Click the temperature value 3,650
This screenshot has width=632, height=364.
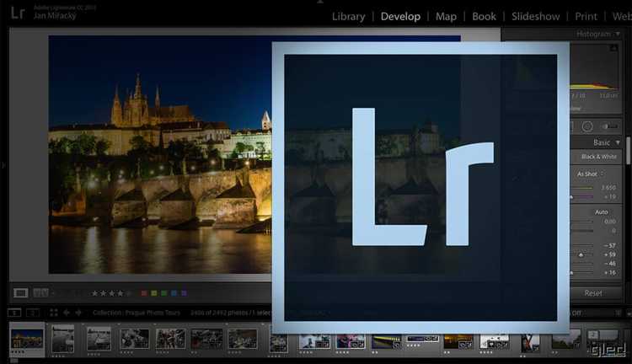608,188
